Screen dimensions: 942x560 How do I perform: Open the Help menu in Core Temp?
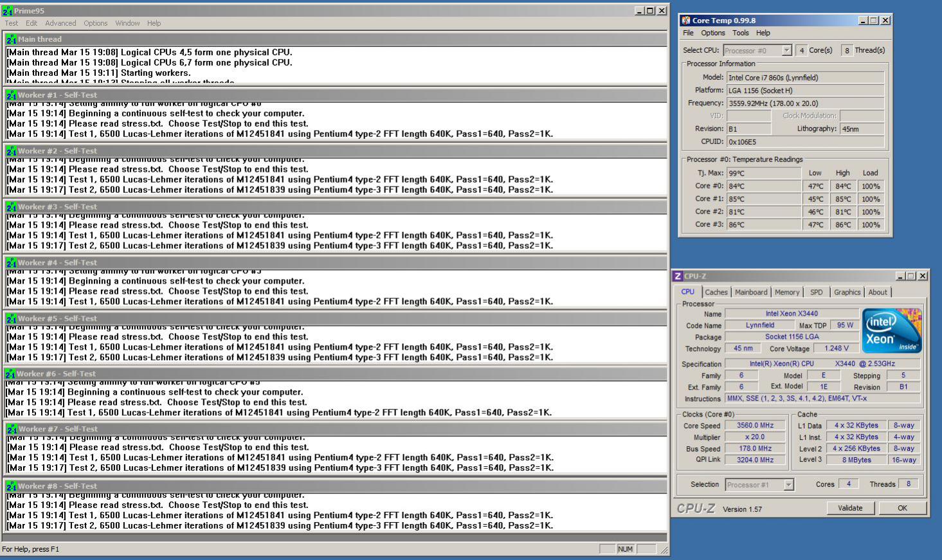click(763, 33)
